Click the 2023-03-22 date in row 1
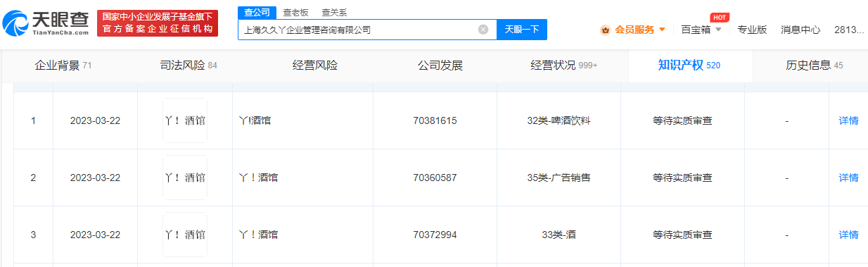This screenshot has height=267, width=868. tap(95, 120)
